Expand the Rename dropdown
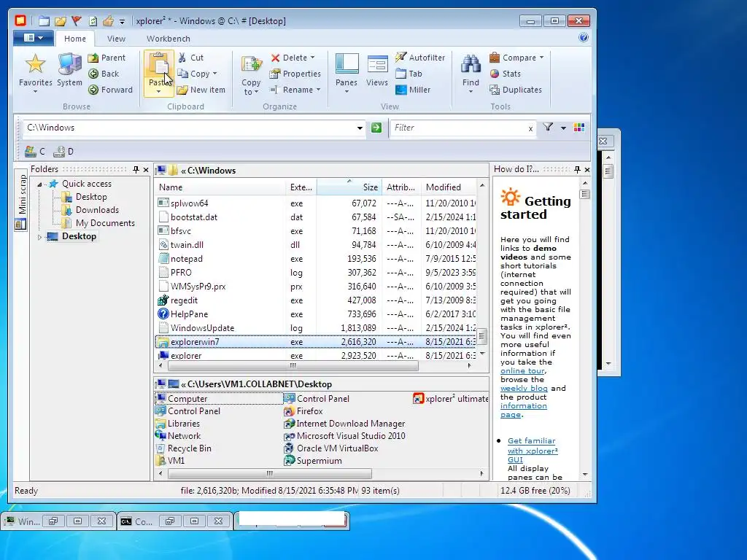Image resolution: width=747 pixels, height=560 pixels. click(x=318, y=90)
